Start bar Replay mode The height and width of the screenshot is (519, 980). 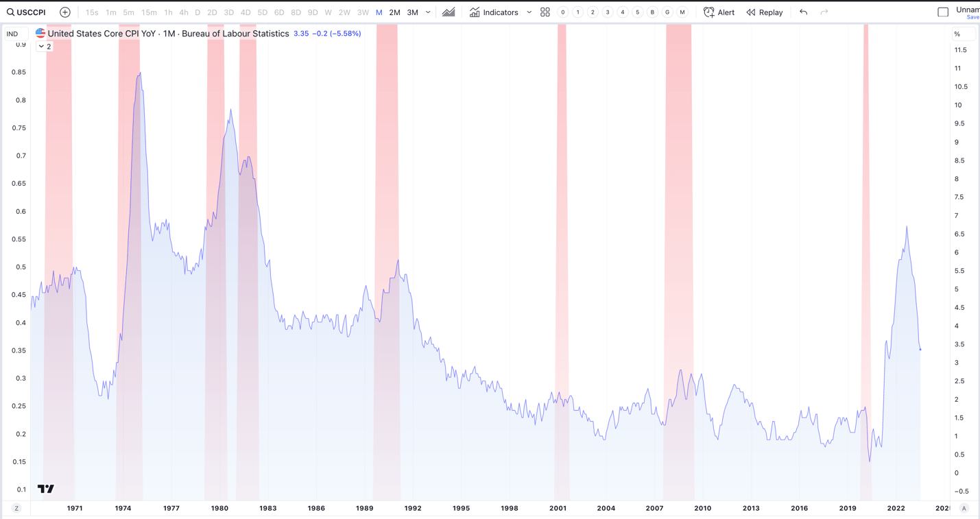[765, 12]
